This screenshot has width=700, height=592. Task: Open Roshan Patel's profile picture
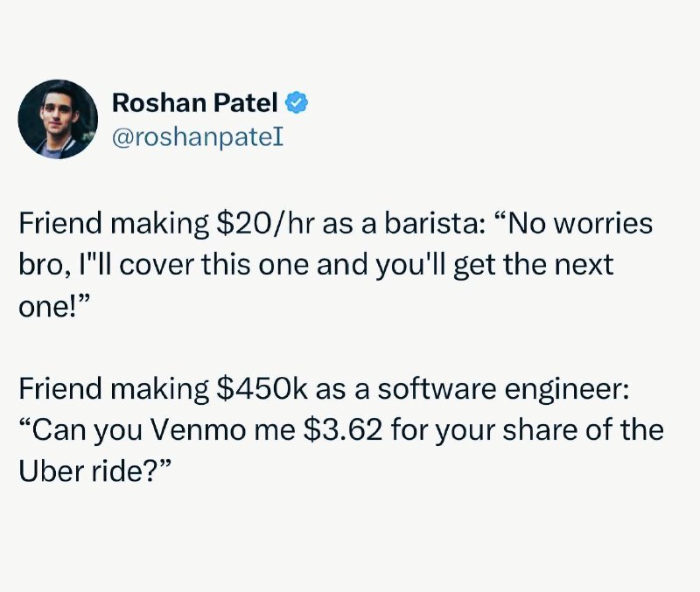click(58, 119)
